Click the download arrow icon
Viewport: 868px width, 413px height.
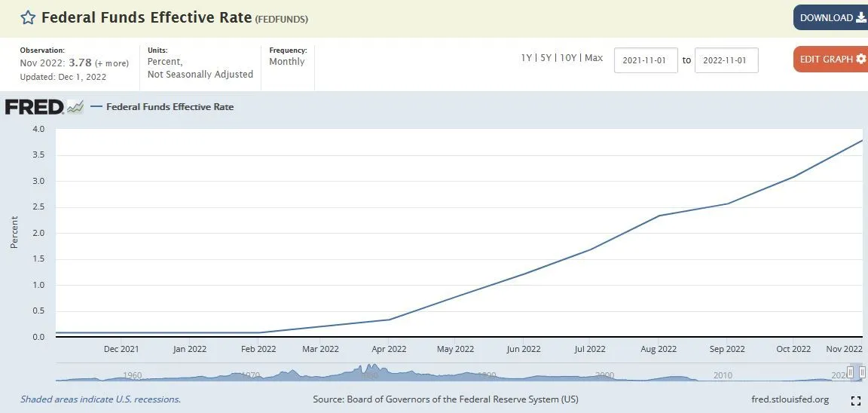click(x=860, y=17)
